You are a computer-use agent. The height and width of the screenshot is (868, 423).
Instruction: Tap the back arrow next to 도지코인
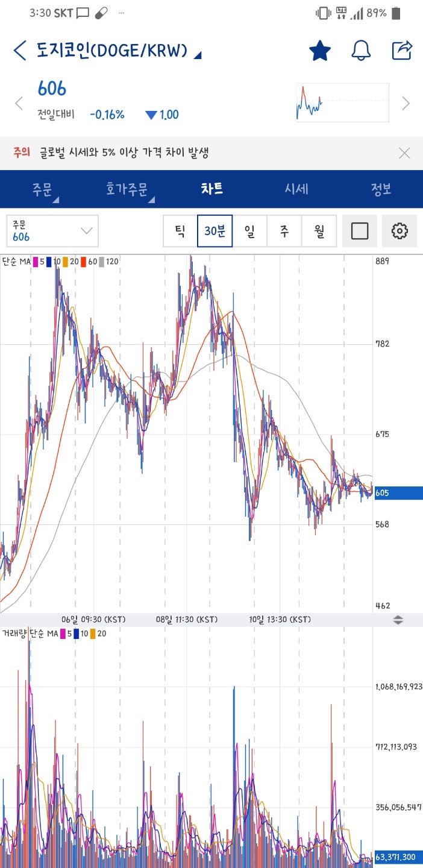[x=20, y=51]
